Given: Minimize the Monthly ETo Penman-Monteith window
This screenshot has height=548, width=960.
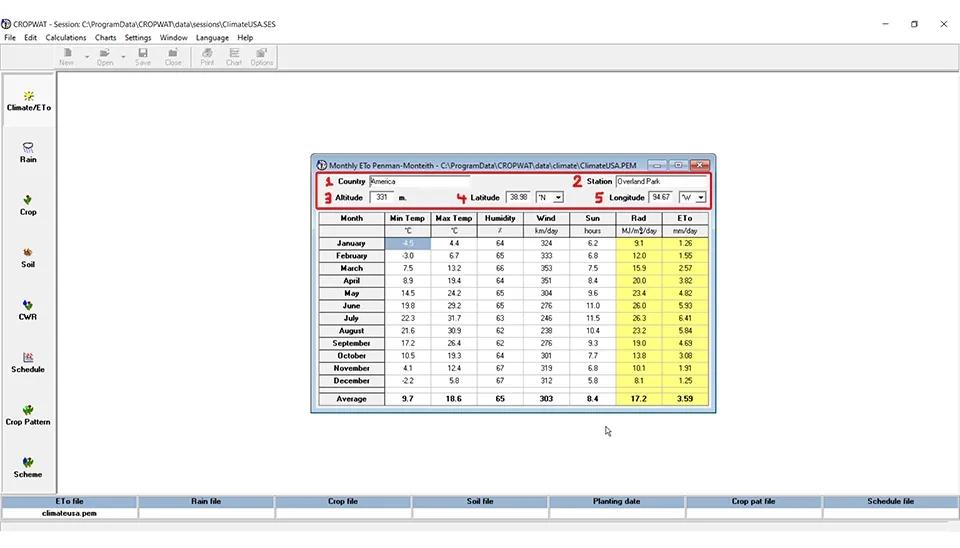Looking at the screenshot, I should 657,165.
